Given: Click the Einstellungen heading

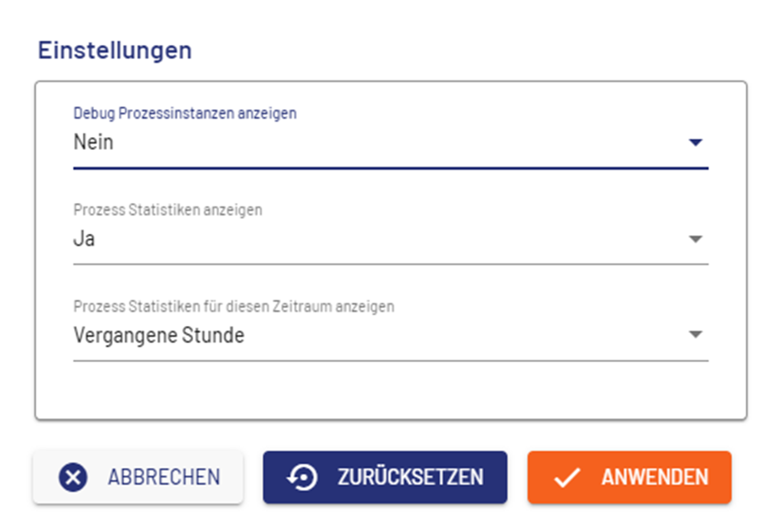Looking at the screenshot, I should [x=115, y=50].
